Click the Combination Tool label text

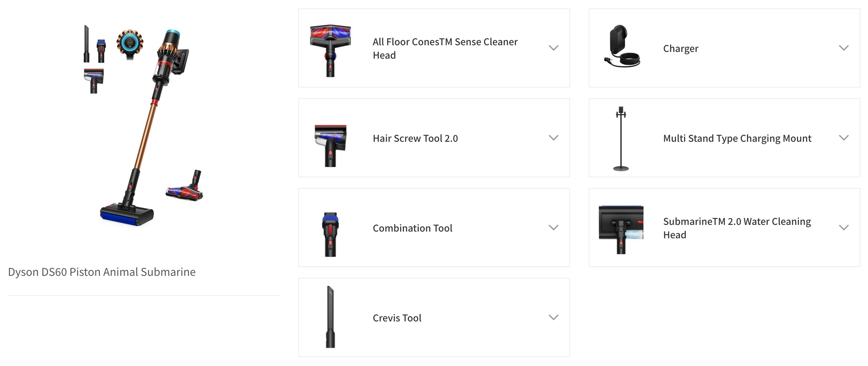coord(413,228)
